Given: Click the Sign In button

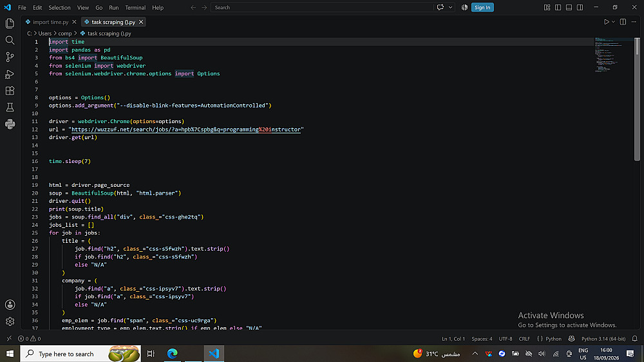Looking at the screenshot, I should click(x=482, y=7).
